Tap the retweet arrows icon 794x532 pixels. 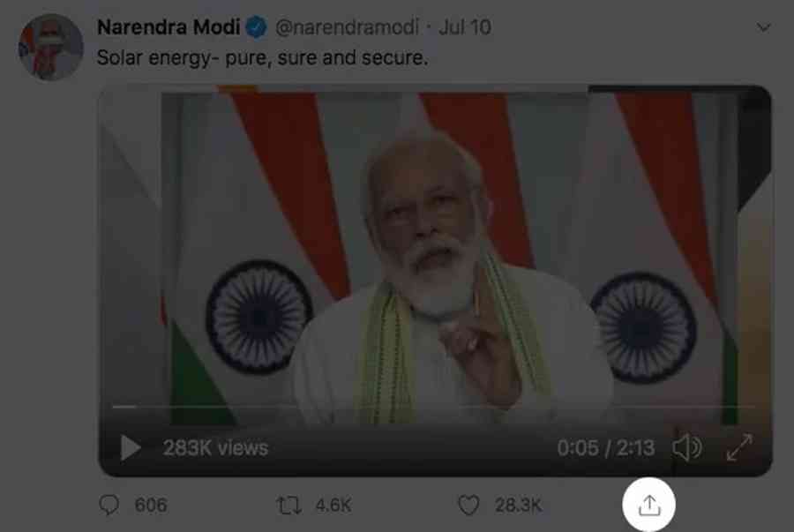pyautogui.click(x=288, y=505)
